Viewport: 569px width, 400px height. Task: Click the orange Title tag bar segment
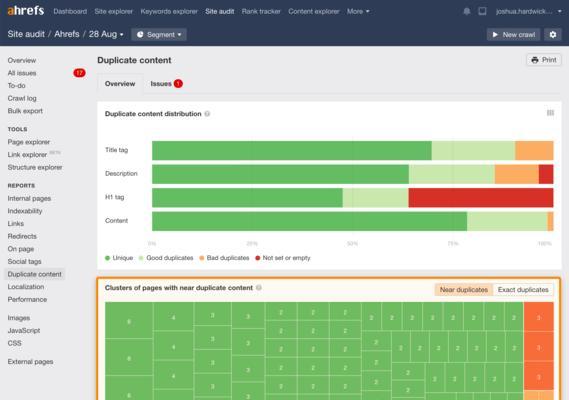pyautogui.click(x=534, y=150)
